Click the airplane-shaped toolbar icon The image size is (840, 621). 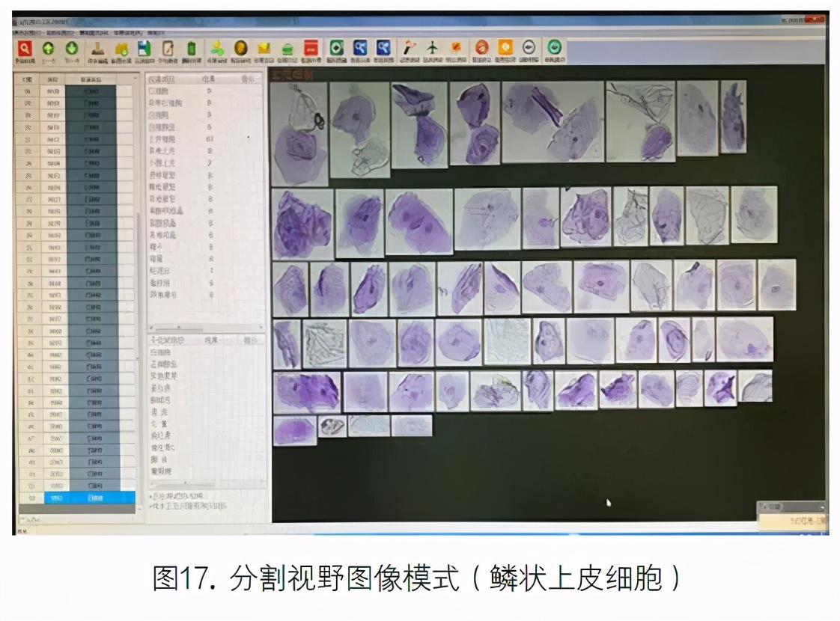(430, 48)
